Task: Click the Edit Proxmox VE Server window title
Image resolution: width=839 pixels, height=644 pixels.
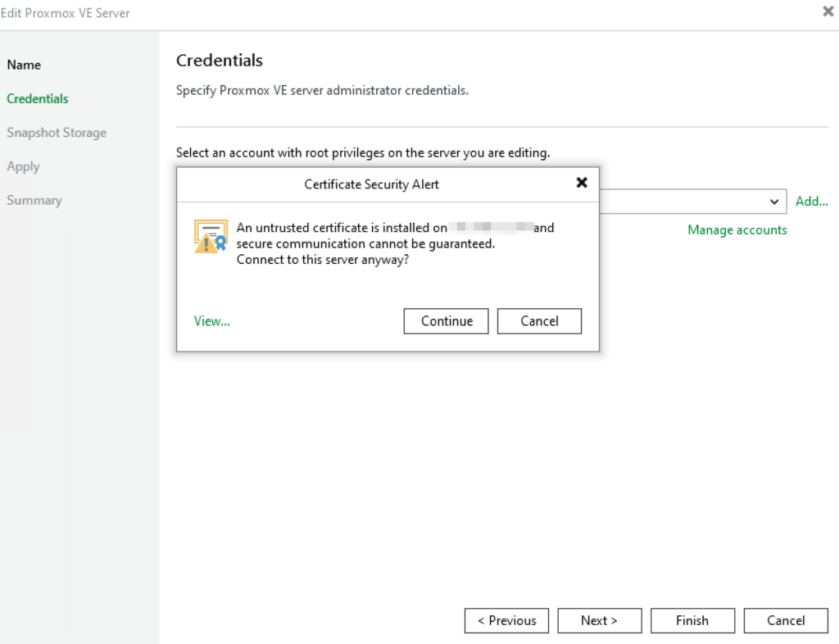Action: click(x=66, y=13)
